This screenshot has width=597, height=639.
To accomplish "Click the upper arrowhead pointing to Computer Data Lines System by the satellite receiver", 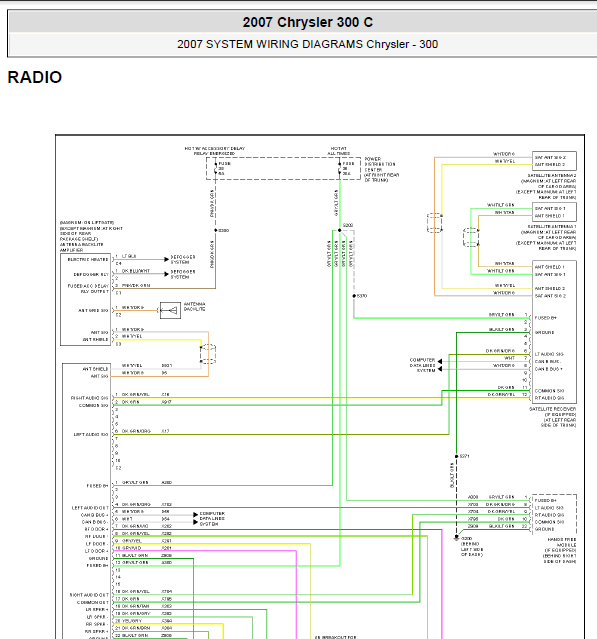I will pyautogui.click(x=440, y=361).
